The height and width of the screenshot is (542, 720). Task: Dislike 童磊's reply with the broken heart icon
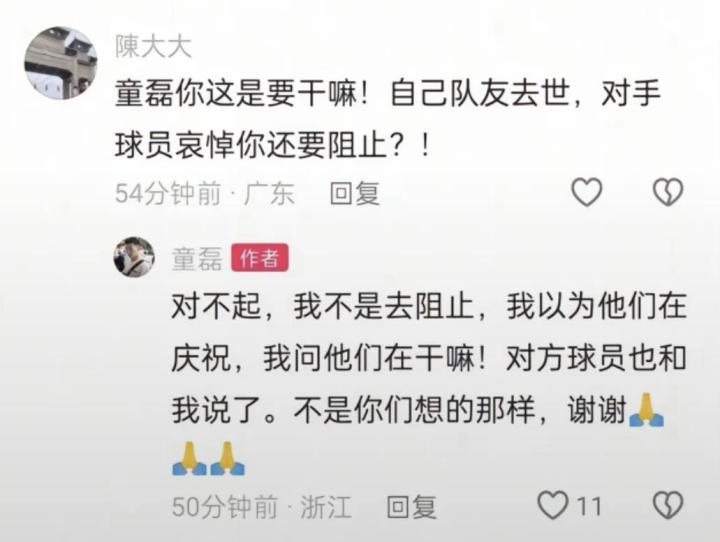(668, 505)
